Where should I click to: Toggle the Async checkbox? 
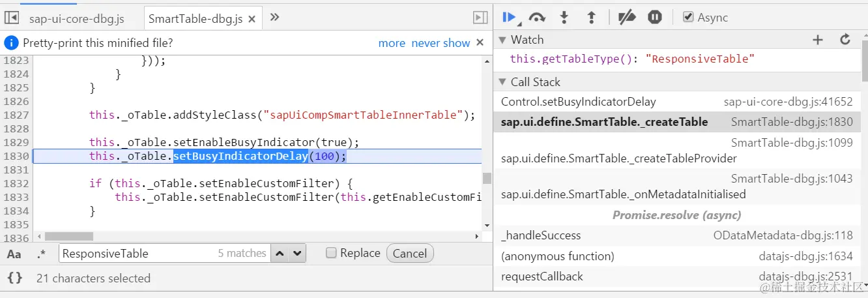point(688,18)
